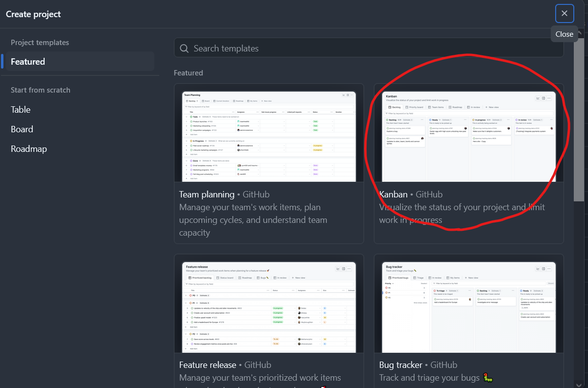Choose Roadmap under Start from scratch
This screenshot has width=588, height=388.
[x=29, y=149]
